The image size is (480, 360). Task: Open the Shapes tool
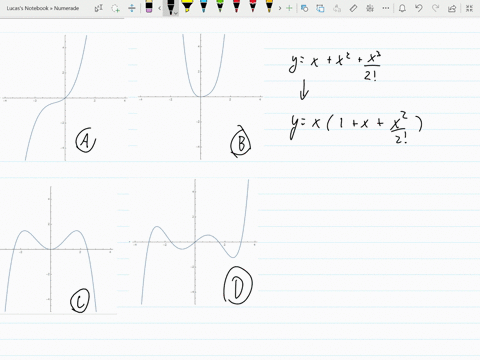pos(304,8)
